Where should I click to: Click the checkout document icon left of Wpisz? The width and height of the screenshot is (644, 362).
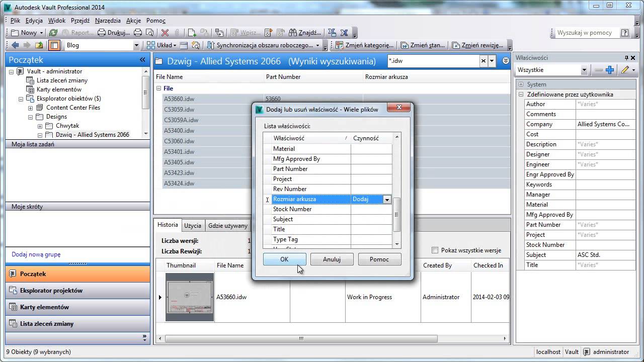click(234, 33)
